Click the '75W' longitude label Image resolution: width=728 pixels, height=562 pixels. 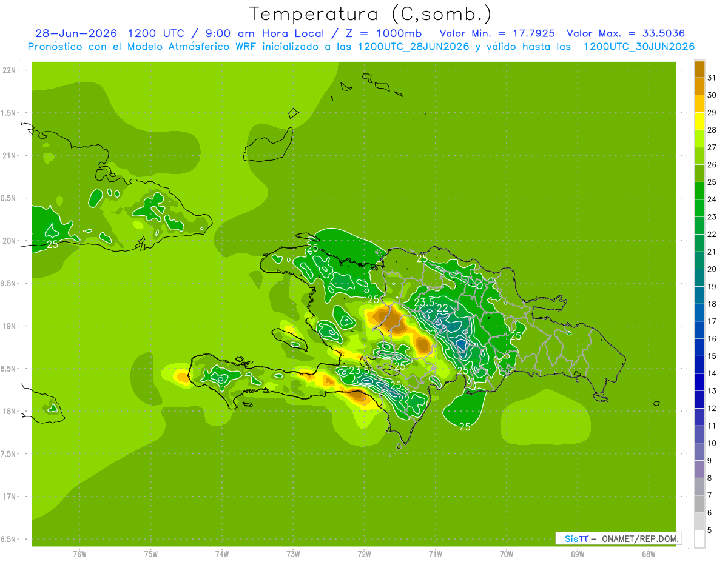pos(151,554)
